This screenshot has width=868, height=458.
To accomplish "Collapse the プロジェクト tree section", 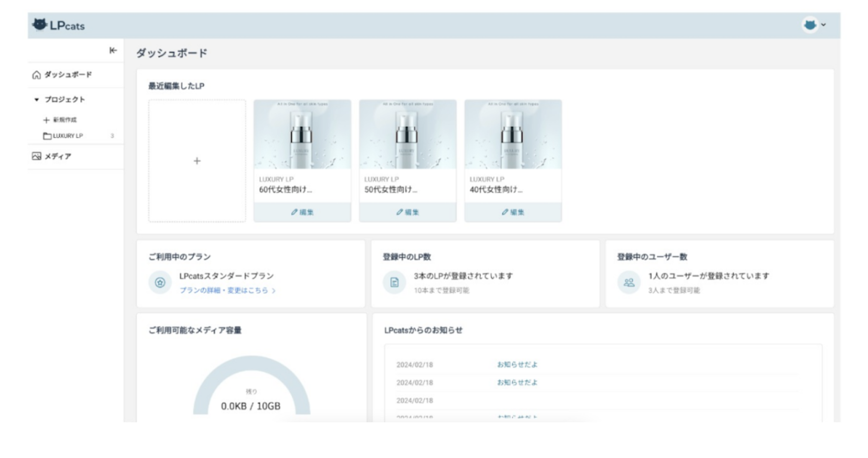I will point(36,100).
